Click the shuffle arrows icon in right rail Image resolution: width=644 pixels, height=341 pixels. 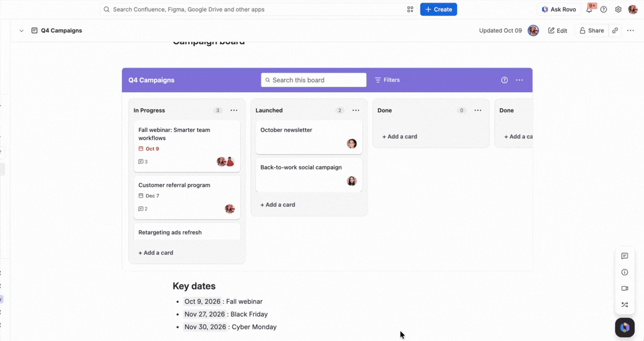click(625, 304)
